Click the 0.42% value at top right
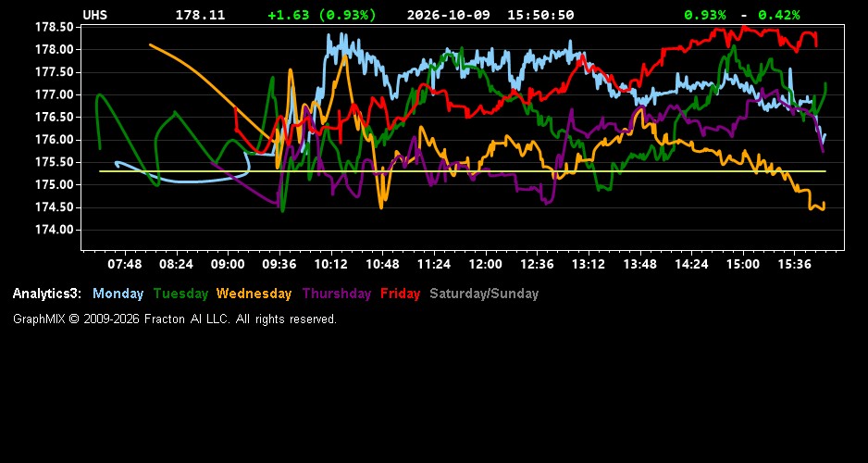 [x=779, y=16]
